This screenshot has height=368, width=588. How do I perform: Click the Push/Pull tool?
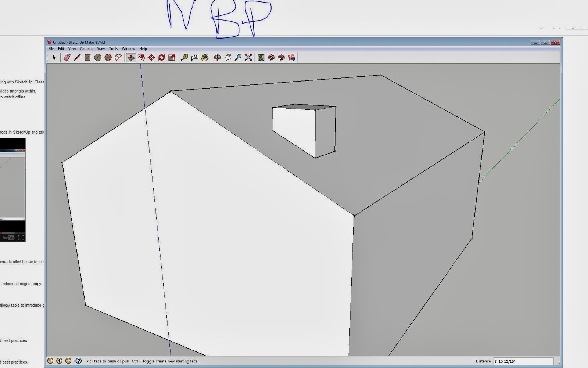click(x=131, y=58)
